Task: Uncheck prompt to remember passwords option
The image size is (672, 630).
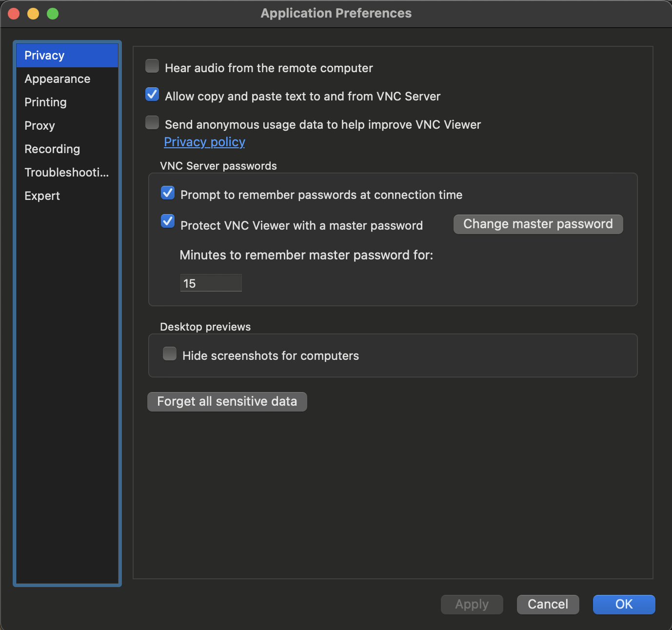Action: [x=168, y=193]
